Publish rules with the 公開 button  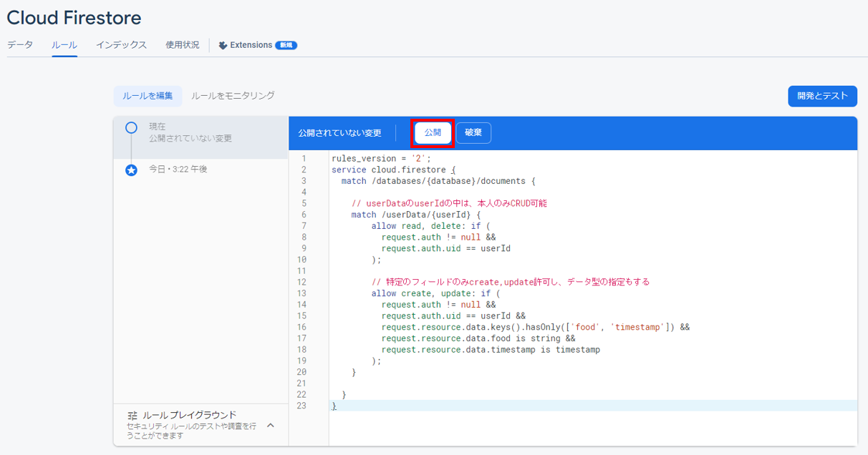point(433,133)
